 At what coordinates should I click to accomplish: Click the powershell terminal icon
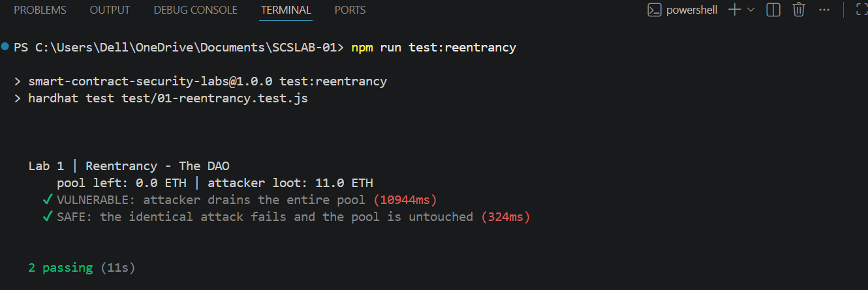654,10
